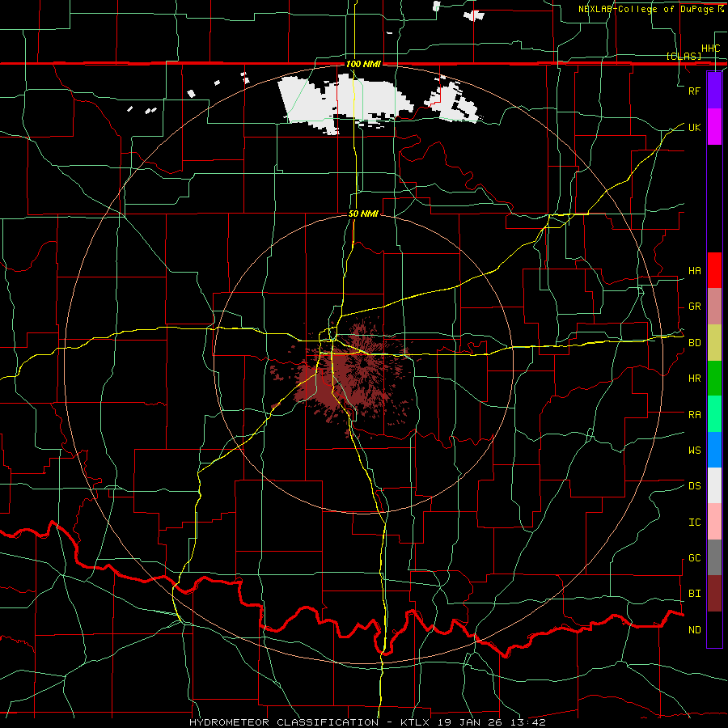Click the 'ND' legend label
This screenshot has width=728, height=728.
pyautogui.click(x=694, y=630)
